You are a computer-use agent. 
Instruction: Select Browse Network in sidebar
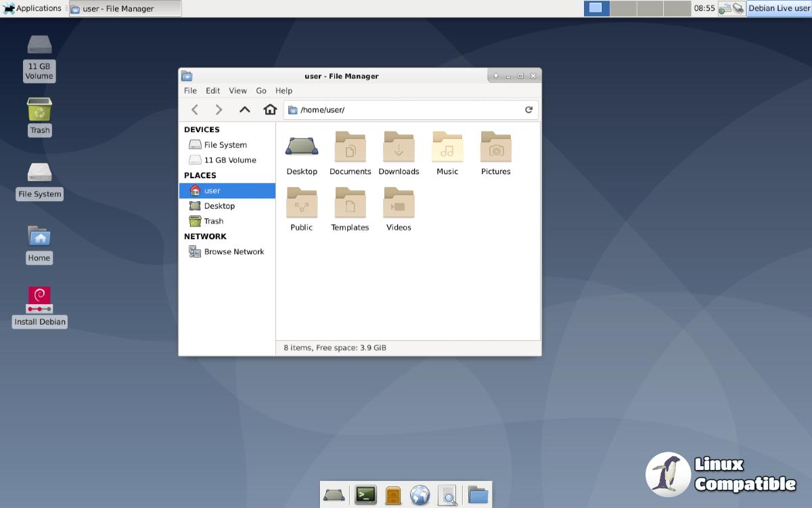click(x=233, y=252)
